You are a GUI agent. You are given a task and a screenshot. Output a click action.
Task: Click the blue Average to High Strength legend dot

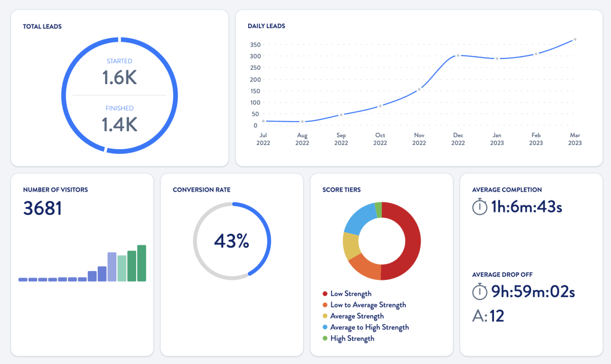click(x=325, y=328)
